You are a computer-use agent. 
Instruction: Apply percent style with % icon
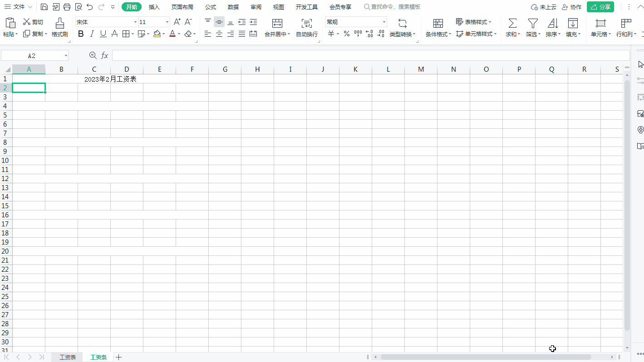(x=346, y=34)
